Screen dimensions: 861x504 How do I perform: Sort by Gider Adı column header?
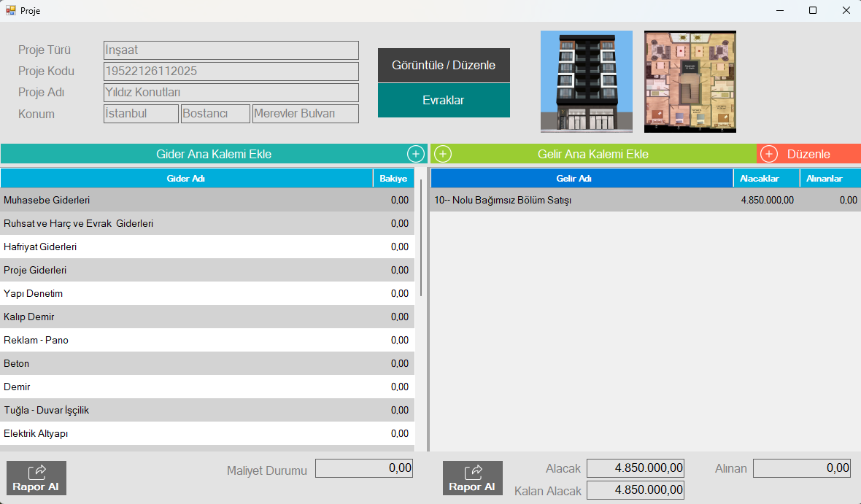(186, 179)
